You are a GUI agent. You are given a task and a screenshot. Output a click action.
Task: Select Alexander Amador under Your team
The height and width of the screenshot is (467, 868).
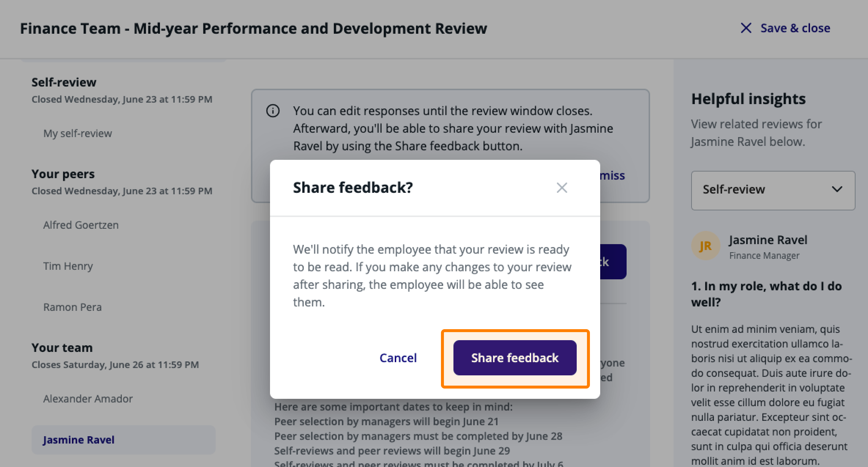tap(88, 399)
